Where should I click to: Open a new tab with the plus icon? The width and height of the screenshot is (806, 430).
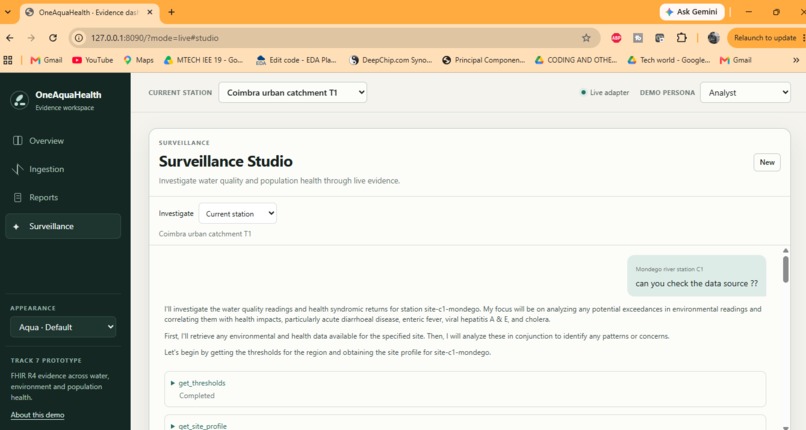point(172,12)
